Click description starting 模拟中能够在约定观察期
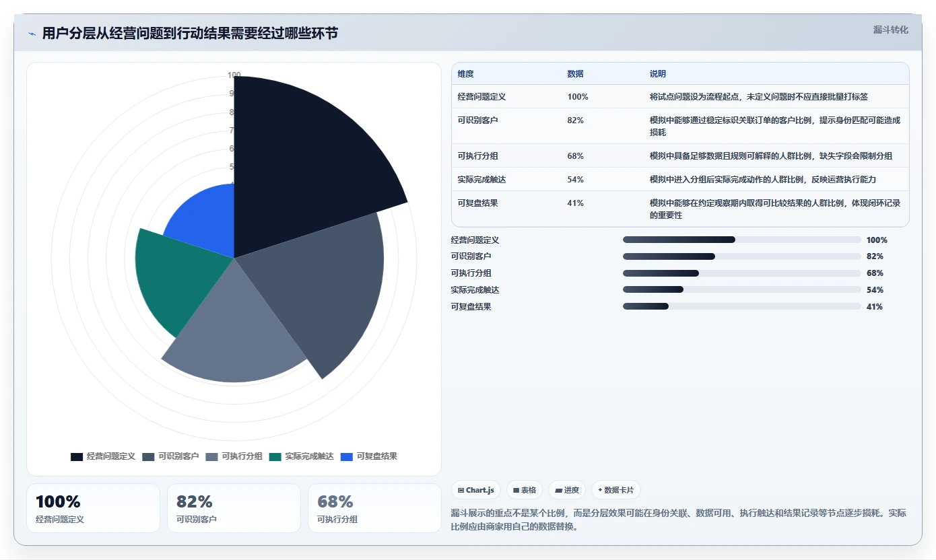The height and width of the screenshot is (560, 936). pos(775,209)
